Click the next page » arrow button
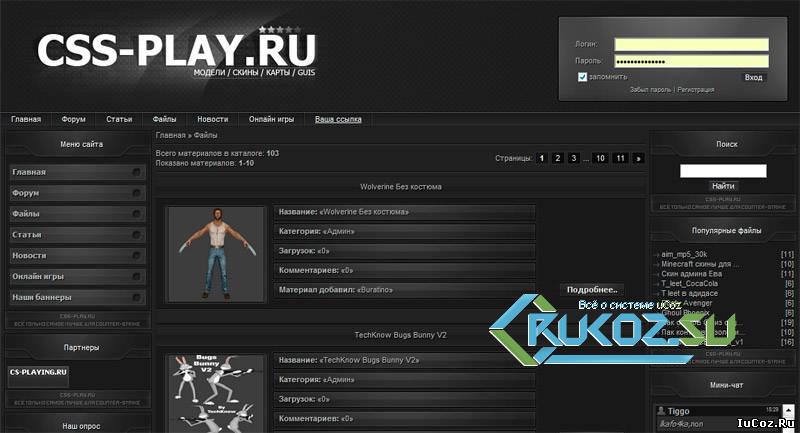This screenshot has height=433, width=800. pos(638,158)
